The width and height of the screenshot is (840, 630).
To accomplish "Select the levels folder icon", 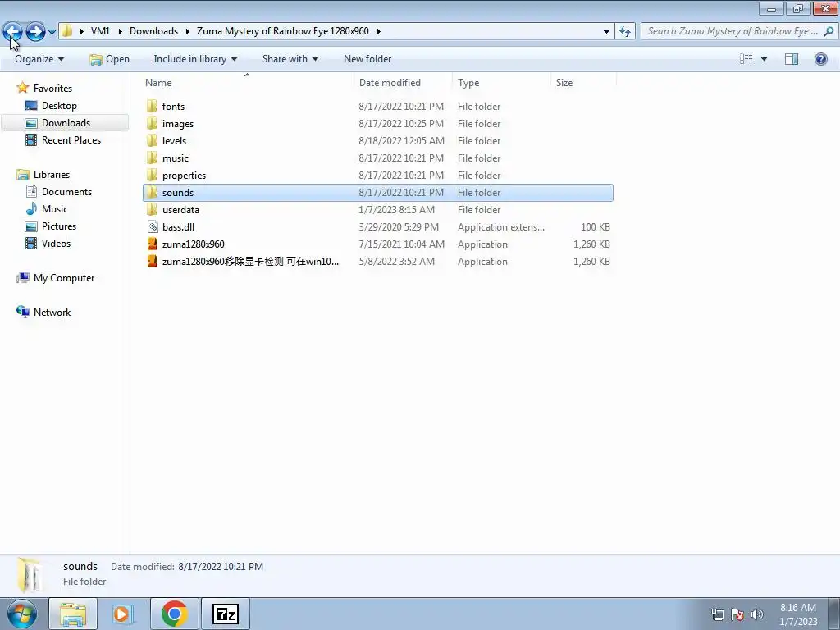I will coord(152,140).
